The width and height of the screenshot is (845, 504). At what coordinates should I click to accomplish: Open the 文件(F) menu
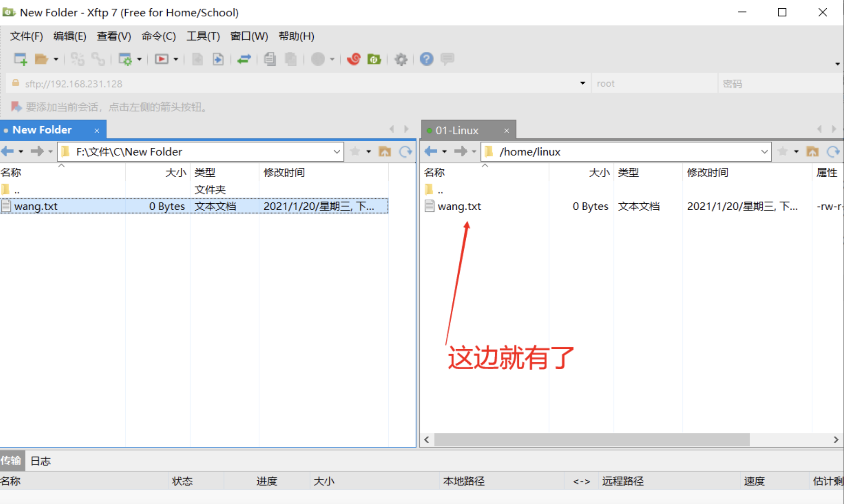[26, 36]
